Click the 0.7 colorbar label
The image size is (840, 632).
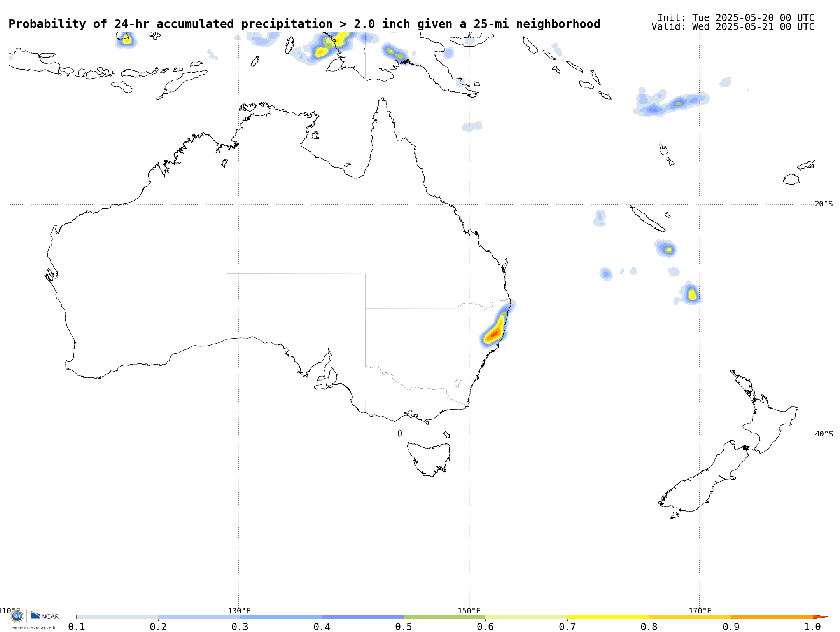[x=567, y=627]
